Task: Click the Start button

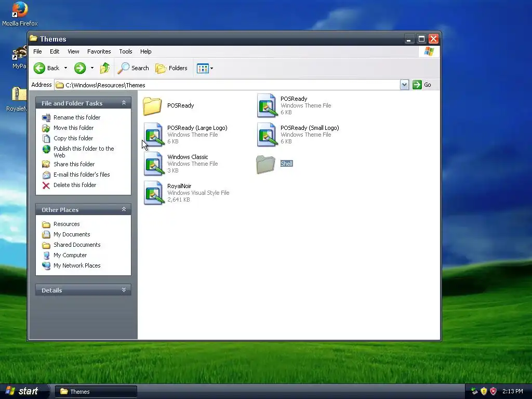Action: (x=24, y=391)
